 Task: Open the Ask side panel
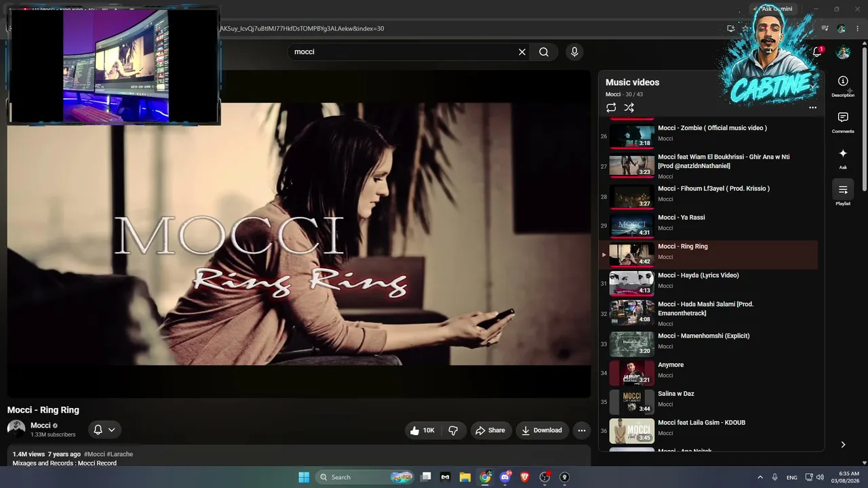pyautogui.click(x=843, y=158)
